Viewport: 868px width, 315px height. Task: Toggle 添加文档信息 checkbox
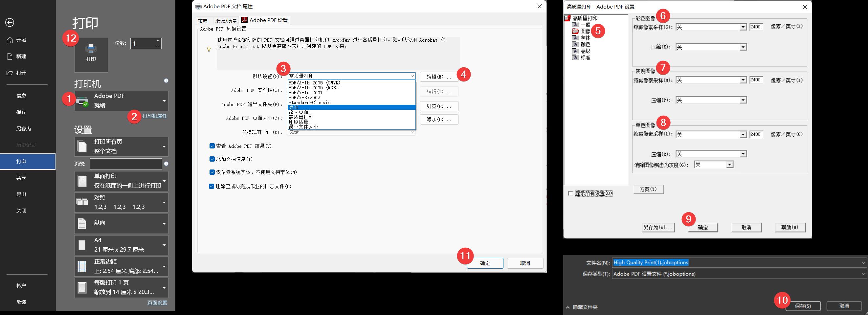[212, 159]
